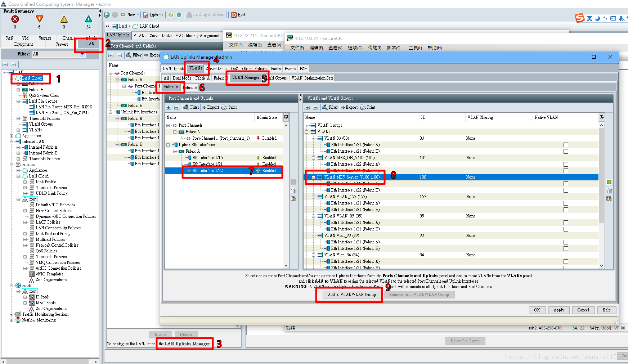Toggle native checkbox for MES_DB_V101 Eth 1/22 Fabric A
The height and width of the screenshot is (364, 628).
(566, 164)
